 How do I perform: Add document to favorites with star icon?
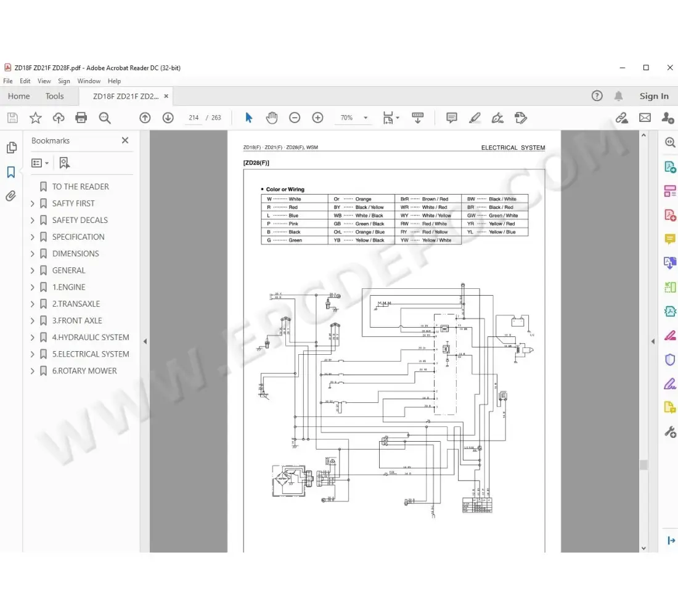35,118
